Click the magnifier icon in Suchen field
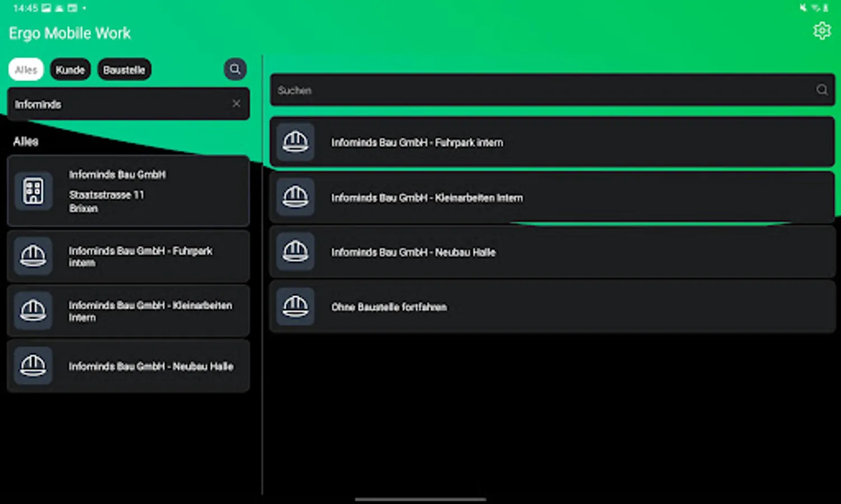 coord(821,90)
